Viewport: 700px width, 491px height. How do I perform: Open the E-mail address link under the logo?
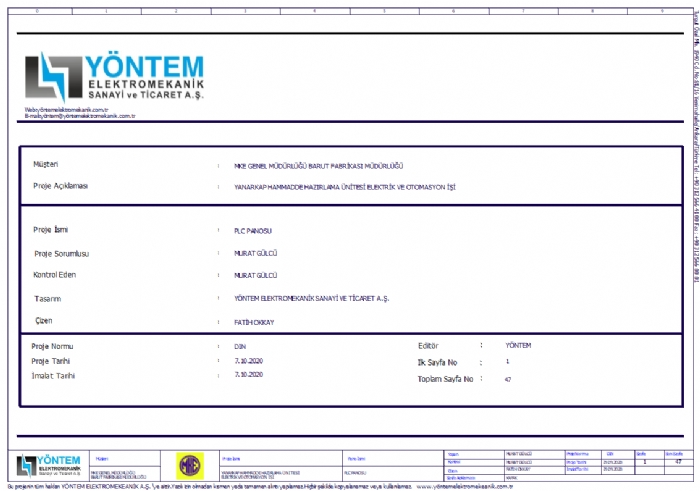click(80, 116)
